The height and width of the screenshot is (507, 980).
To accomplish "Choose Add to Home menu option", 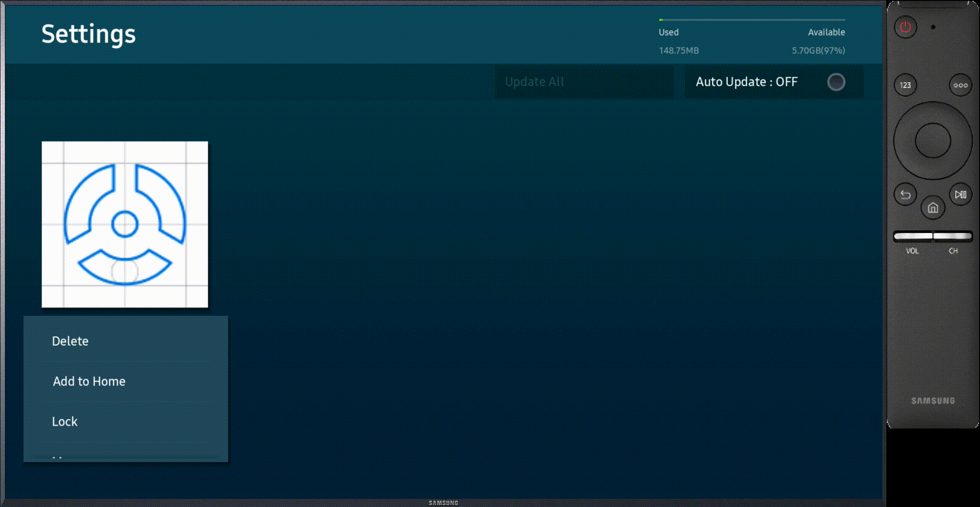I will point(89,381).
